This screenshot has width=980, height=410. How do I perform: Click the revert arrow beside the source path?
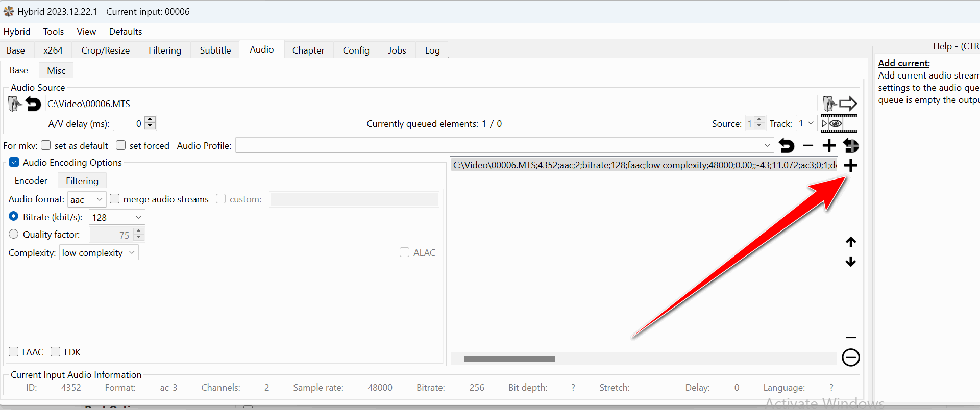[34, 104]
